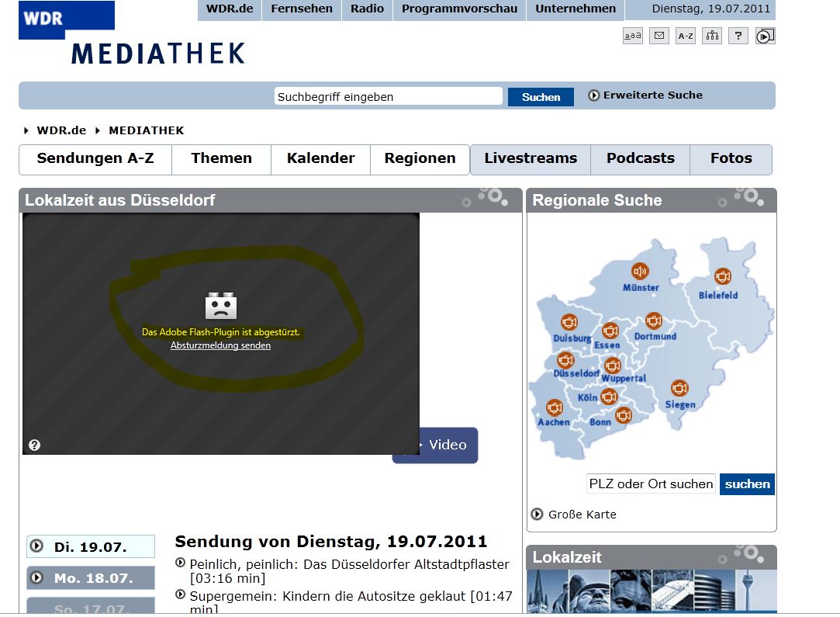Click the MEDIATHEK title heading
The height and width of the screenshot is (617, 840).
point(158,54)
